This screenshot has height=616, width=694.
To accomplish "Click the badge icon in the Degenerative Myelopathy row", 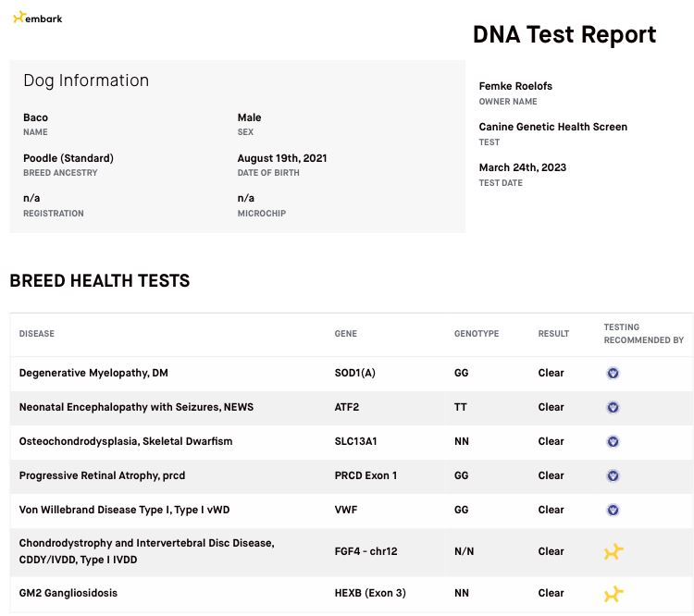I will [x=613, y=374].
